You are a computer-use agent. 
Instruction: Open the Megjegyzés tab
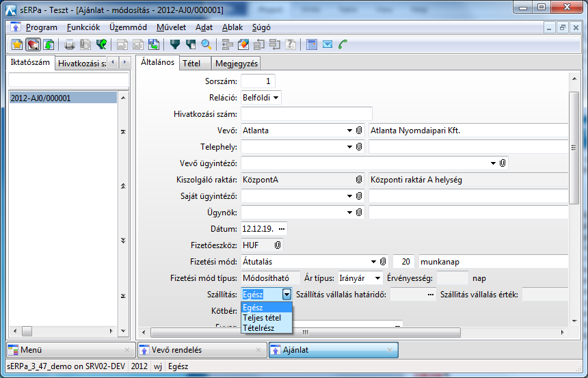pos(236,63)
